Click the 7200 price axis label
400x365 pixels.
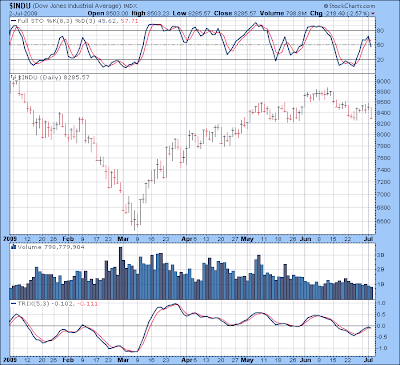(x=383, y=182)
